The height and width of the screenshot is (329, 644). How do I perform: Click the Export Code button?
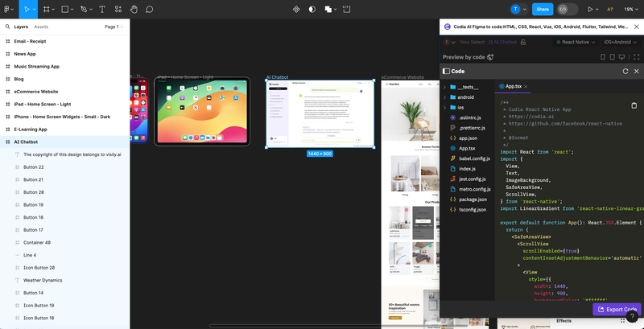(617, 309)
